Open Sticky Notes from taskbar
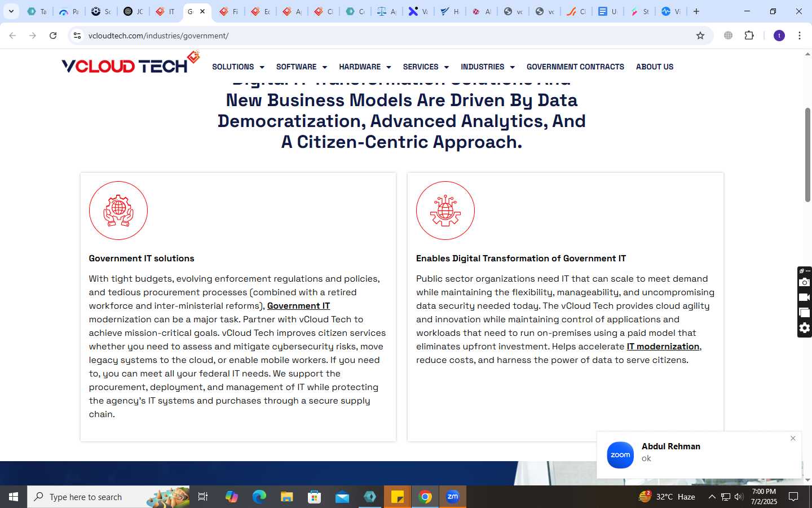Image resolution: width=812 pixels, height=508 pixels. tap(398, 497)
